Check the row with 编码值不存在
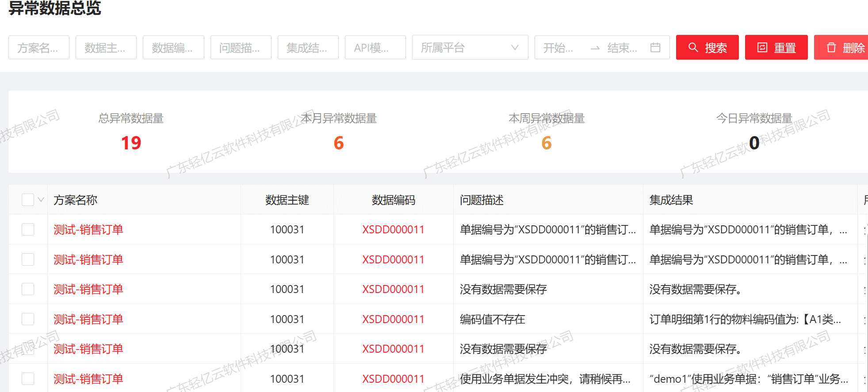The image size is (868, 392). 28,319
